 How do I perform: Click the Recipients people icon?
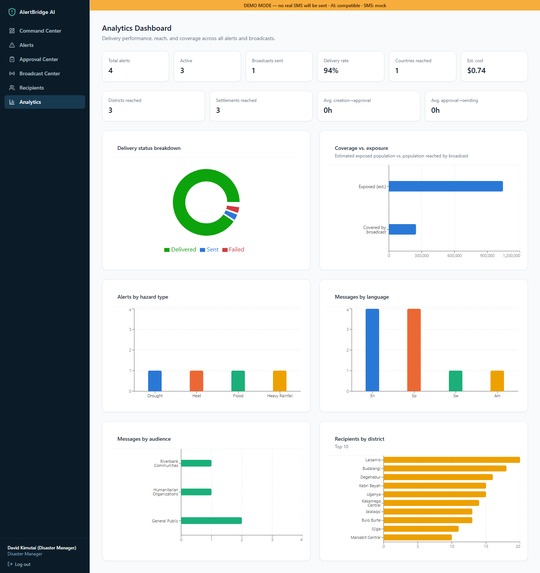coord(12,88)
